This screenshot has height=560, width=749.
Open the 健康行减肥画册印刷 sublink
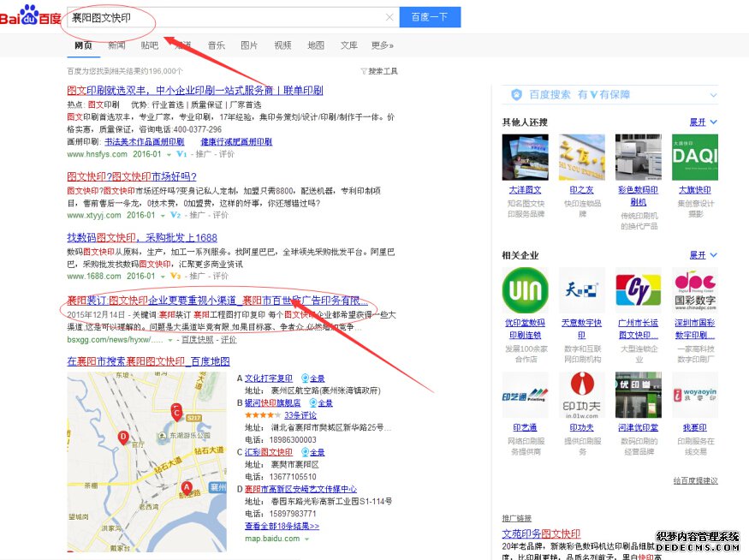[x=236, y=142]
